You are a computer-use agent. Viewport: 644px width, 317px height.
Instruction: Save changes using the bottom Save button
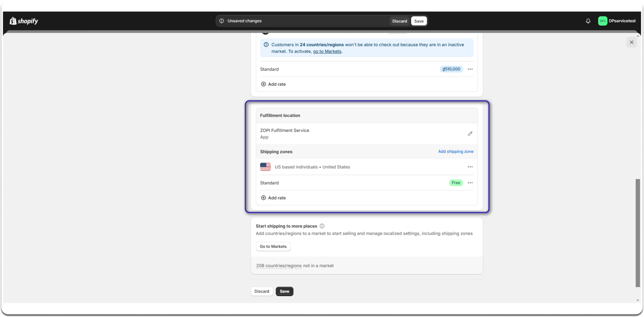coord(285,291)
